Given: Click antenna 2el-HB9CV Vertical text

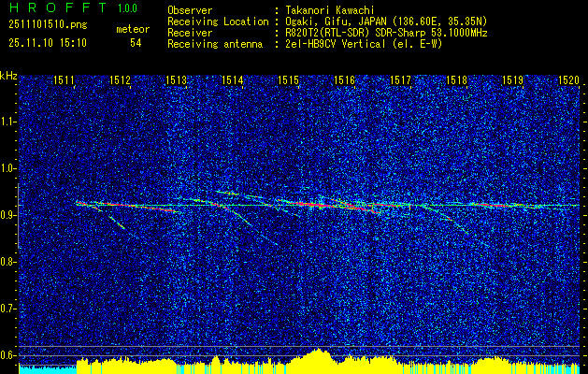Looking at the screenshot, I should pos(364,44).
